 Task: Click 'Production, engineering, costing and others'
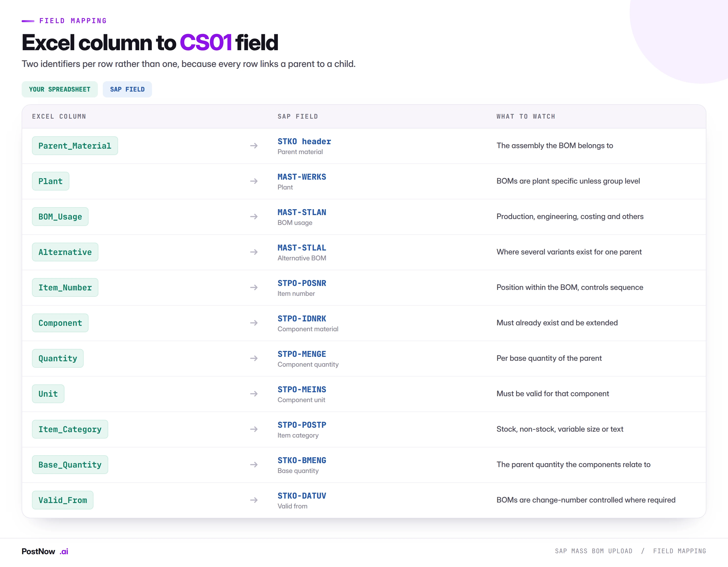click(x=570, y=217)
